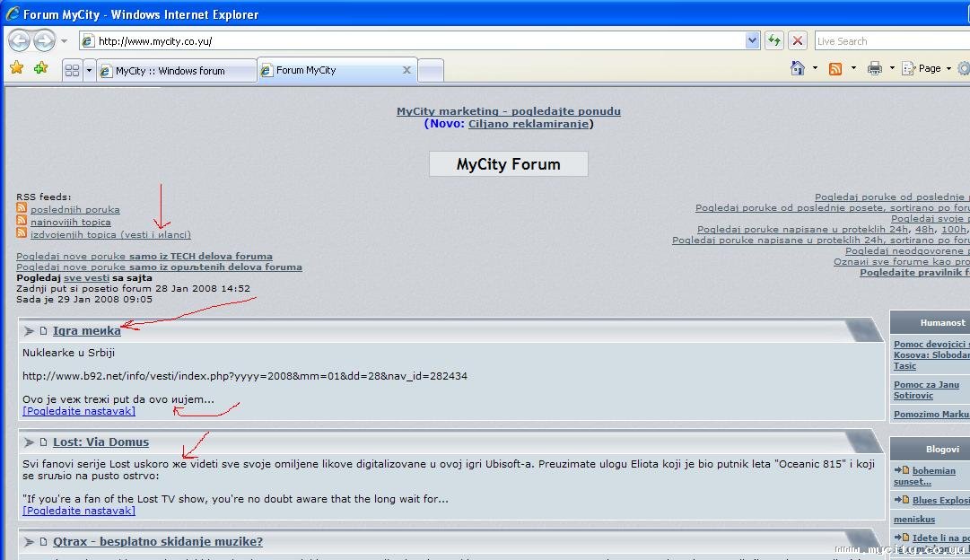970x560 pixels.
Task: Click the page icon beside Igra mečka
Action: (43, 331)
